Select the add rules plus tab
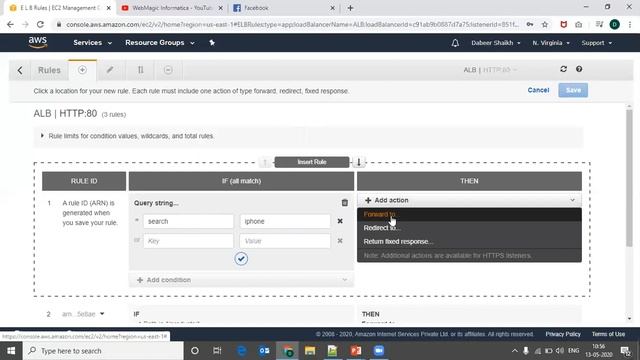 (x=82, y=70)
